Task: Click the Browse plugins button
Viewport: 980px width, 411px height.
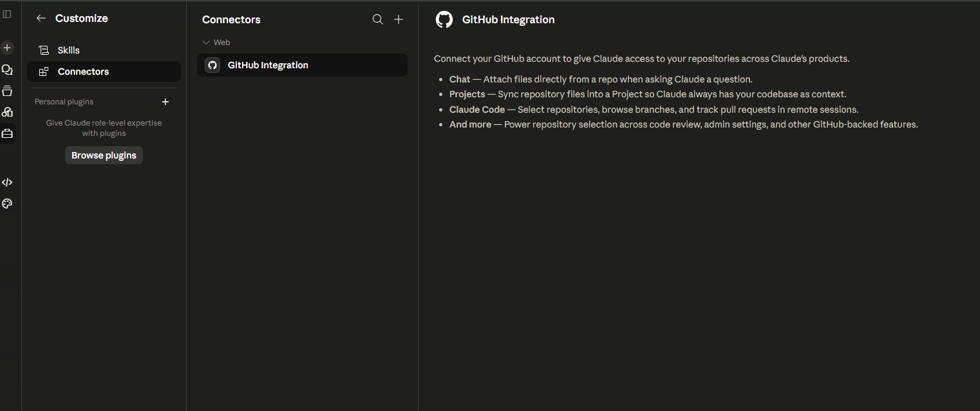Action: click(x=104, y=155)
